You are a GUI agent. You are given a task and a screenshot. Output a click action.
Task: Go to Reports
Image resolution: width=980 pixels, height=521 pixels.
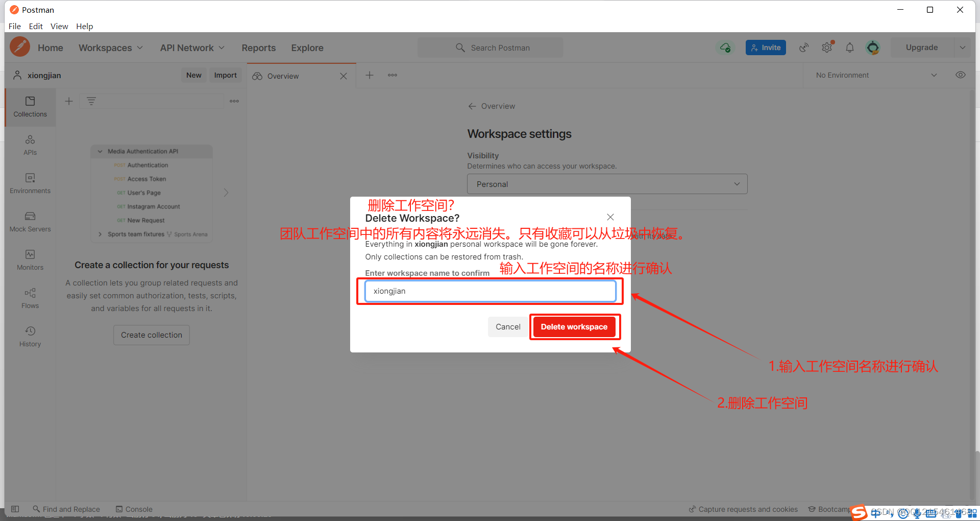coord(259,48)
